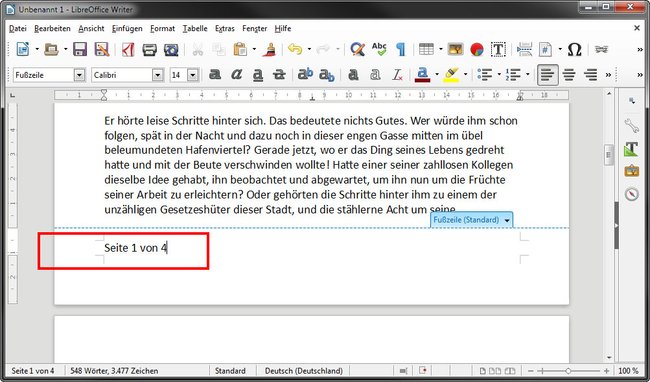This screenshot has height=382, width=650.
Task: Toggle shadow text effect
Action: [353, 75]
